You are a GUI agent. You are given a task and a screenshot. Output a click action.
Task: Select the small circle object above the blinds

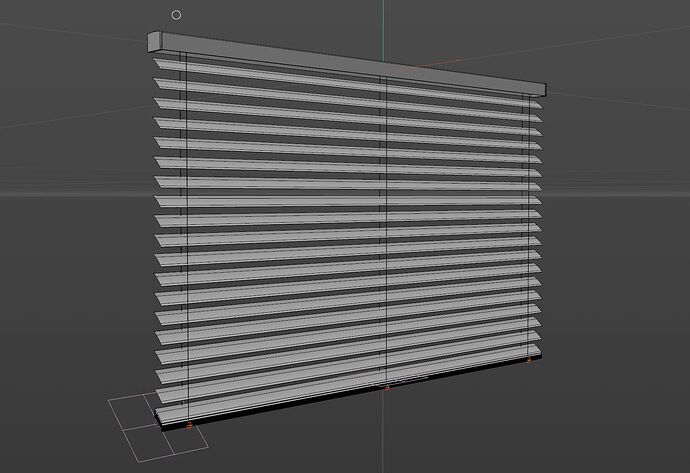tap(176, 15)
